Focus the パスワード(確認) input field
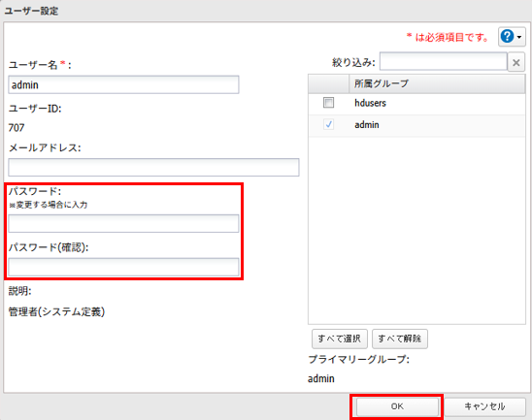532x420 pixels. pyautogui.click(x=123, y=267)
